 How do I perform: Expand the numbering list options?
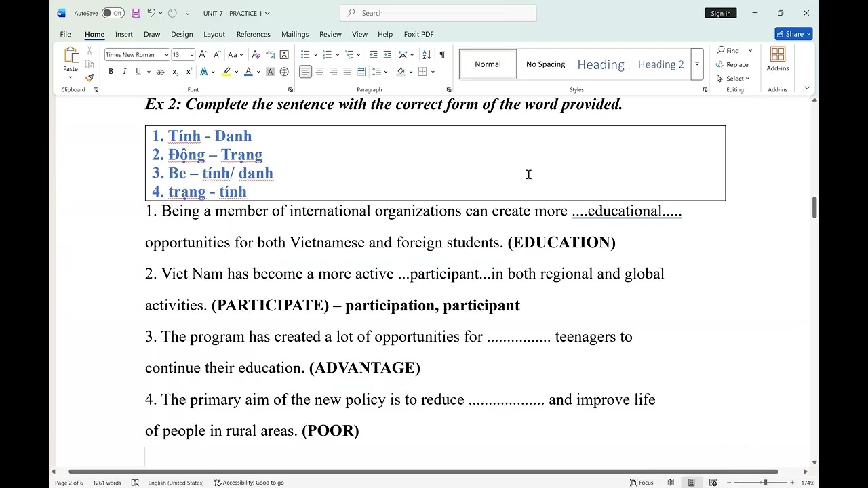click(x=338, y=54)
